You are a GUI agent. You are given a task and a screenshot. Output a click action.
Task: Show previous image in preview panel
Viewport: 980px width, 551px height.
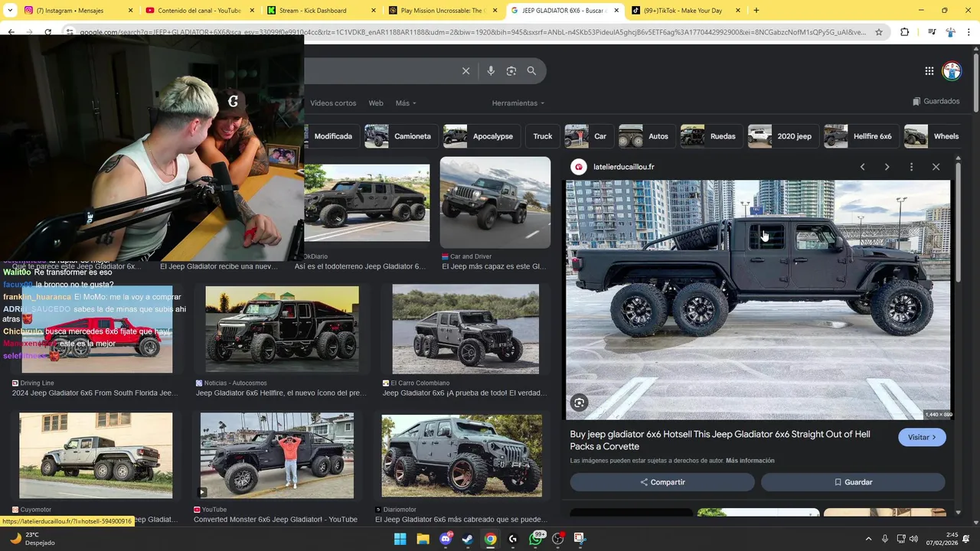pyautogui.click(x=862, y=167)
